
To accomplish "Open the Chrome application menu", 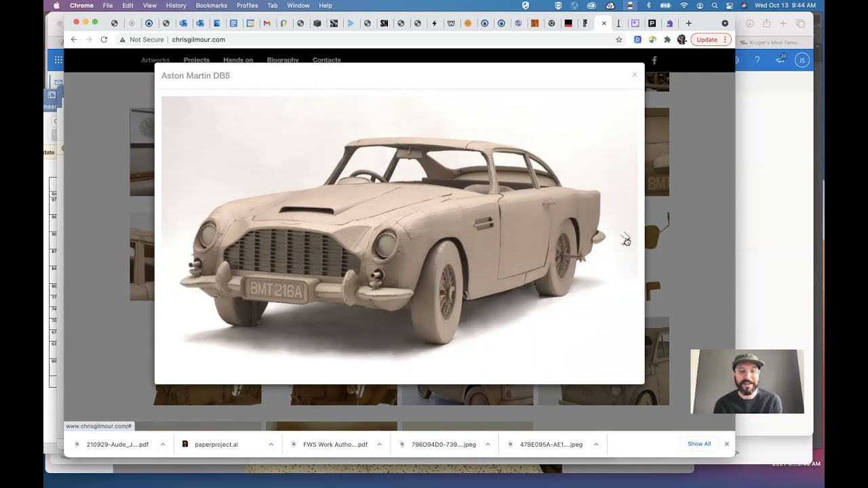I will [81, 5].
